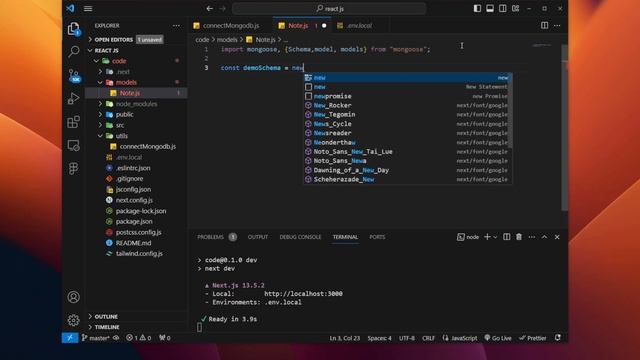Click the master branch in status bar

(95, 338)
